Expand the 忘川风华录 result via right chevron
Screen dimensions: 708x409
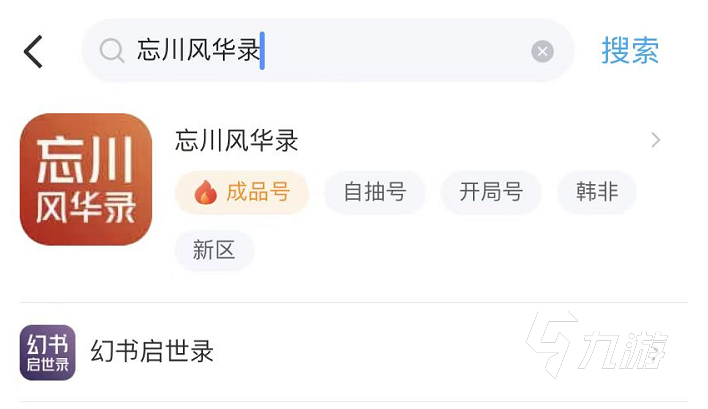(x=656, y=140)
